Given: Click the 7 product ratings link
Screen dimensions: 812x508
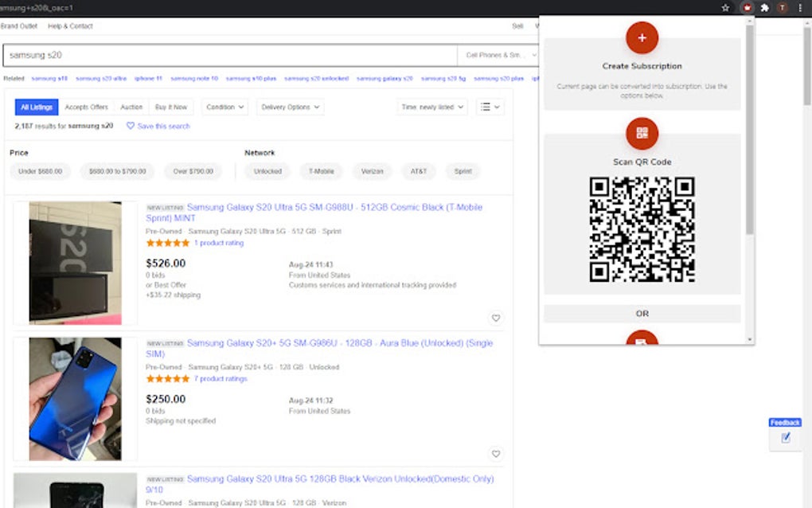Looking at the screenshot, I should [x=221, y=378].
